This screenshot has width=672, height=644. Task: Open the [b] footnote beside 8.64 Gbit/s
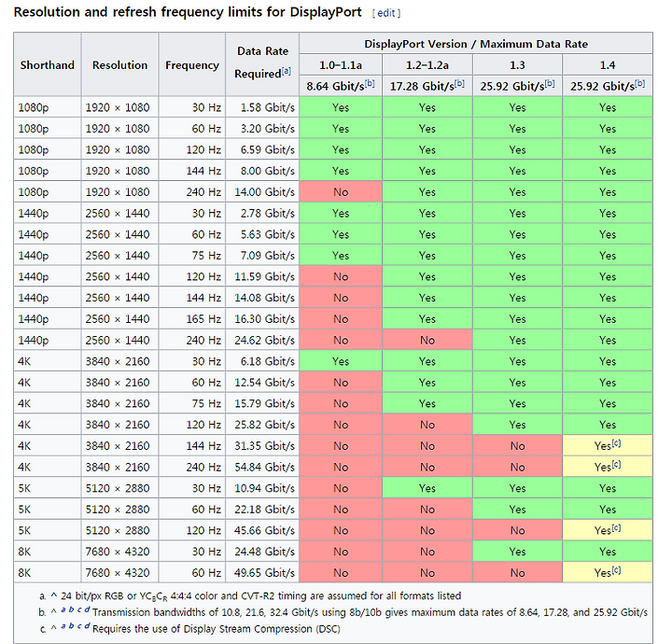370,83
